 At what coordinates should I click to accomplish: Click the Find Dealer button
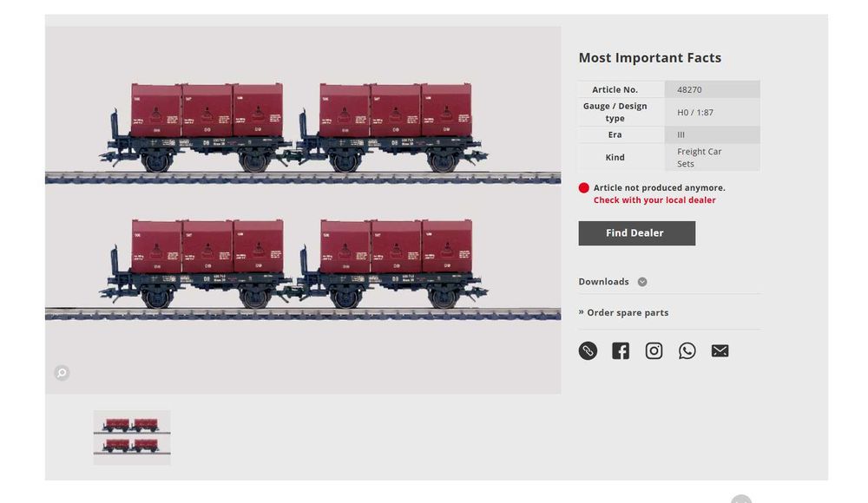click(x=636, y=233)
